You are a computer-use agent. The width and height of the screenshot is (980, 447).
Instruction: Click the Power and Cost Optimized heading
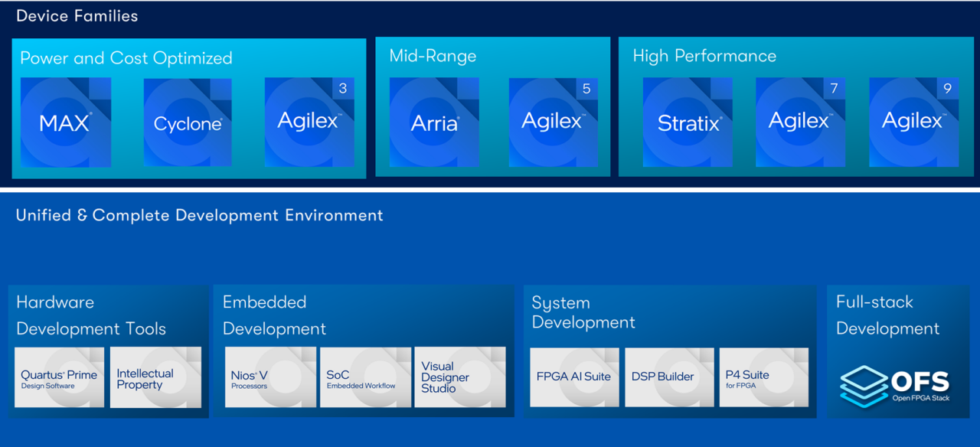[x=126, y=58]
